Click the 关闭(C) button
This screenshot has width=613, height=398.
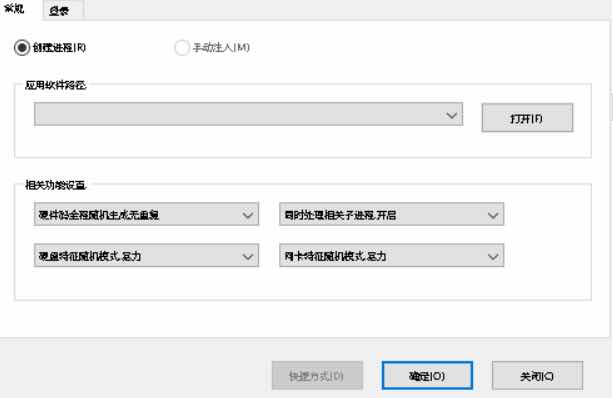tap(538, 376)
